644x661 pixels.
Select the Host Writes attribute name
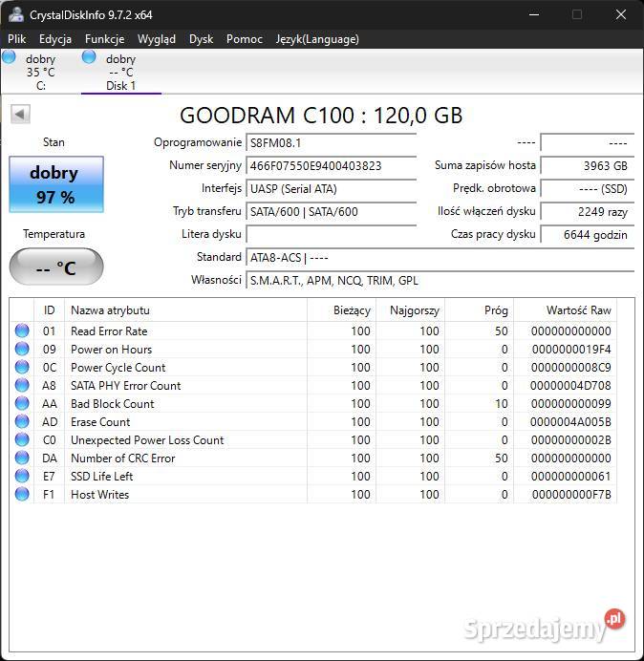(x=99, y=495)
